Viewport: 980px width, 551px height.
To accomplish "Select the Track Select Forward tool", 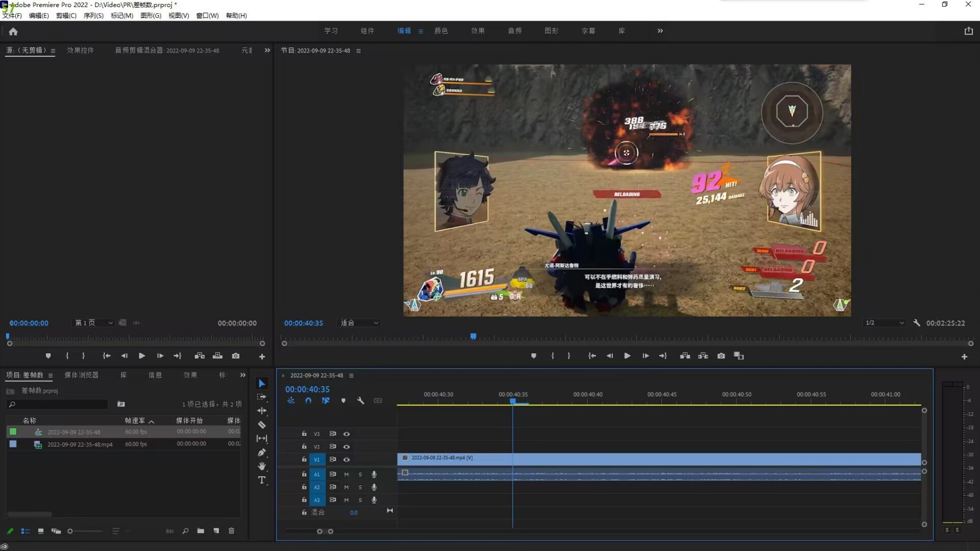I will [262, 397].
